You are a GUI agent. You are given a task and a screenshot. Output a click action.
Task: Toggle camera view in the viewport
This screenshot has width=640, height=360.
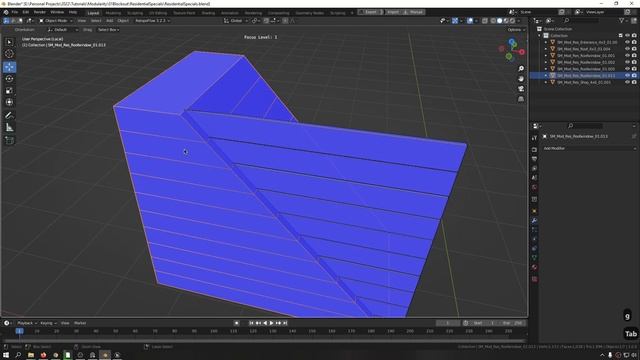tap(521, 89)
